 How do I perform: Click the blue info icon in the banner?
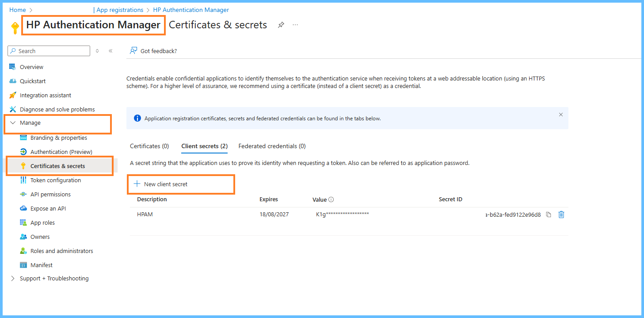coord(137,118)
